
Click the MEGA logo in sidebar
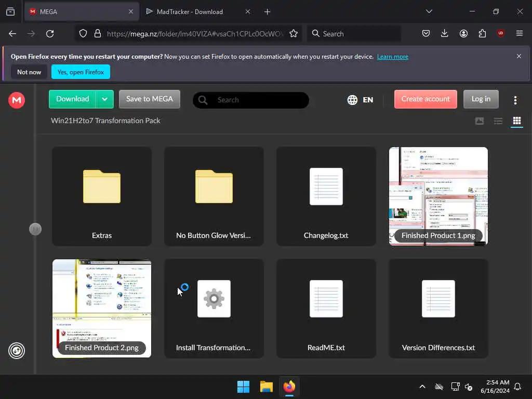(x=17, y=100)
